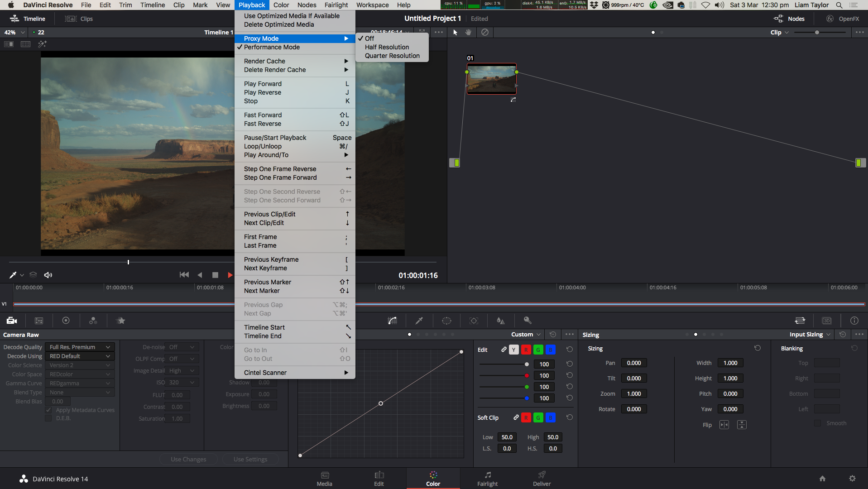Click the Key palette icon
The width and height of the screenshot is (868, 489).
[x=528, y=321]
